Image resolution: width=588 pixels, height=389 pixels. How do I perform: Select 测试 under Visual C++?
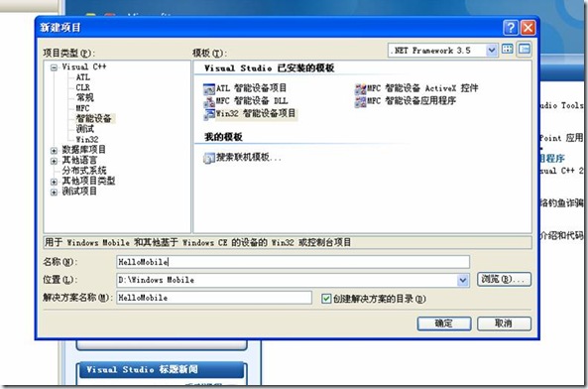(84, 129)
